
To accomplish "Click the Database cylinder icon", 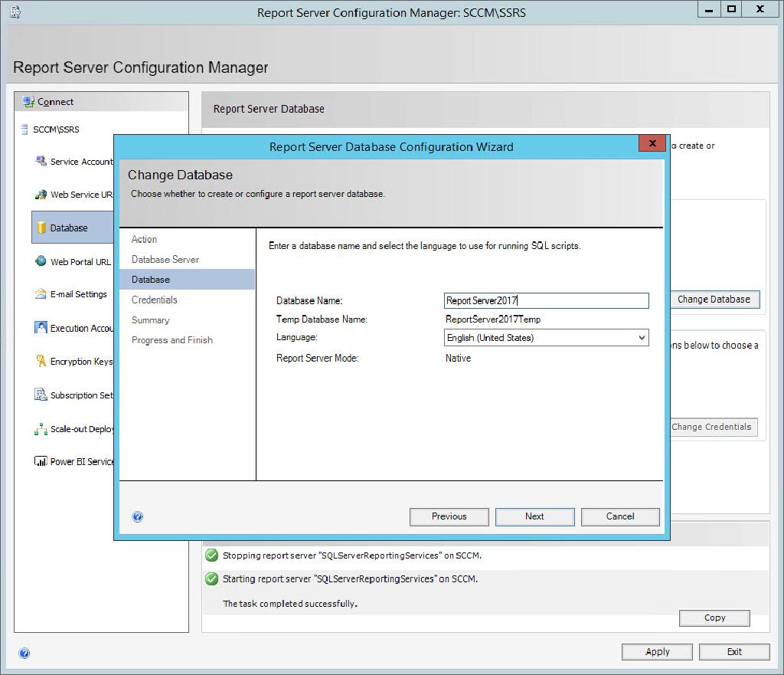I will coord(41,228).
